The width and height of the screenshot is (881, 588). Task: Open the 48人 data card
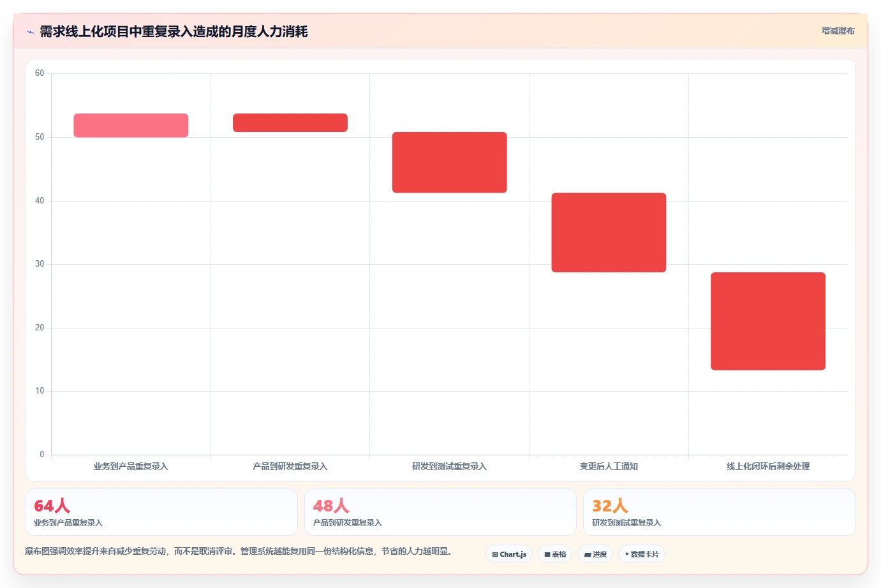coord(440,512)
